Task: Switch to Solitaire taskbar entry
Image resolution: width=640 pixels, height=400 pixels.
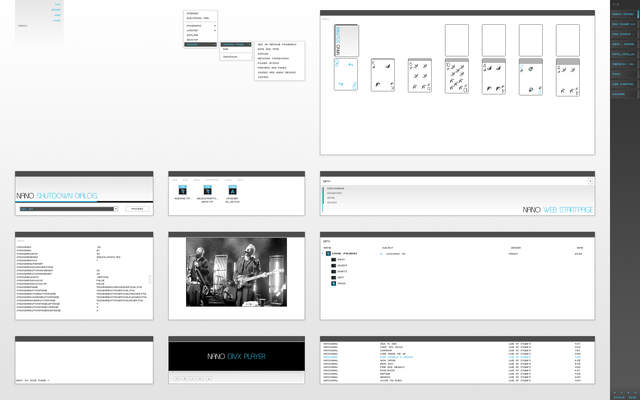Action: (624, 94)
